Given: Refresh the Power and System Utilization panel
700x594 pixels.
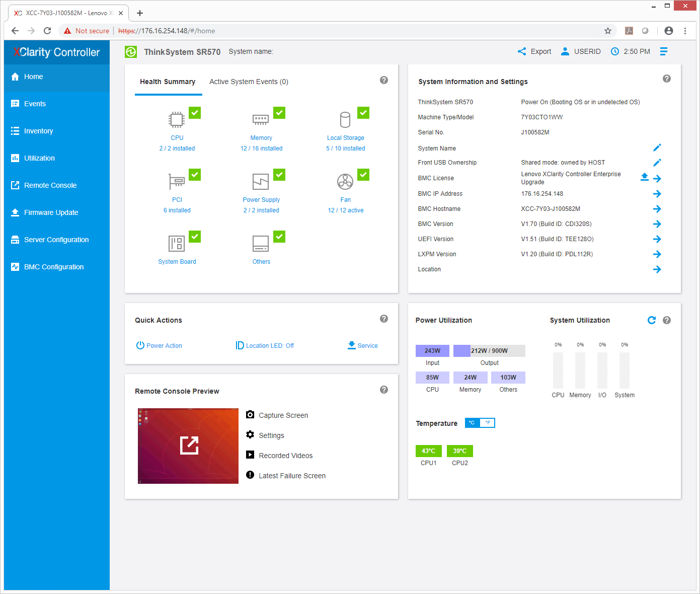Looking at the screenshot, I should coord(652,320).
